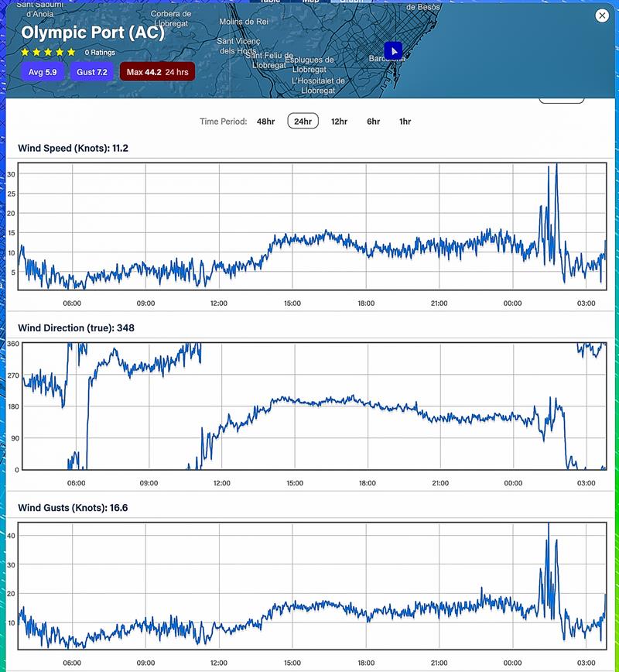The height and width of the screenshot is (672, 619).
Task: Click the 44-knot peak in the Wind Gusts chart
Action: [x=549, y=526]
